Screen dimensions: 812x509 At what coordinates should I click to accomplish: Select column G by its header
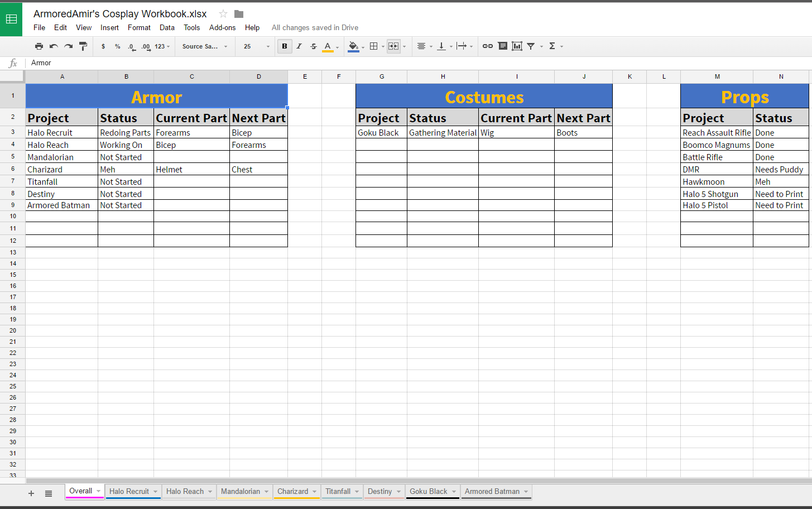point(382,76)
